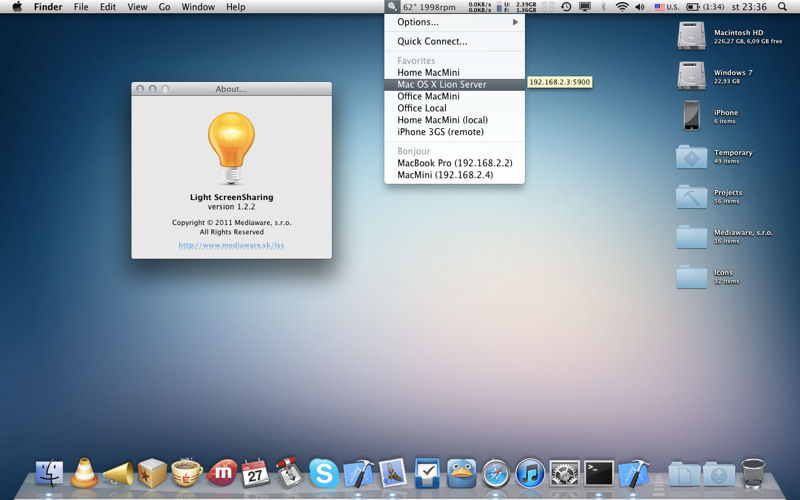Launch iTunes from the Dock
The image size is (800, 500).
(x=530, y=473)
